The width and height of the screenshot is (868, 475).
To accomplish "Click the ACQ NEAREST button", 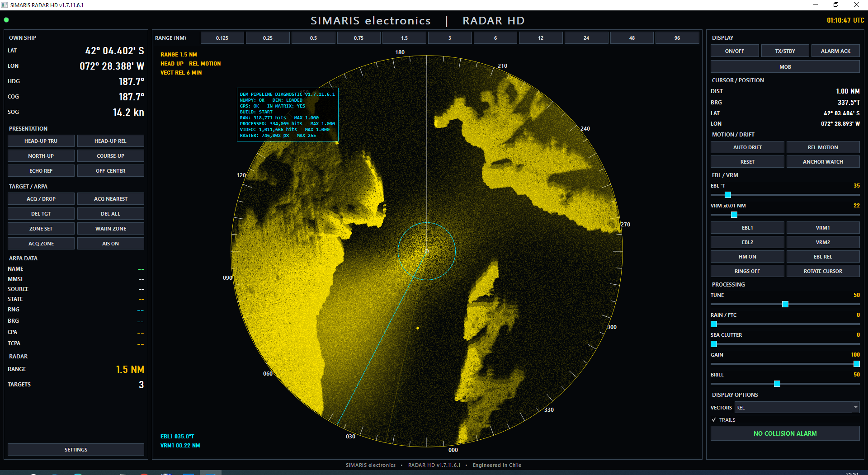I will (x=110, y=199).
